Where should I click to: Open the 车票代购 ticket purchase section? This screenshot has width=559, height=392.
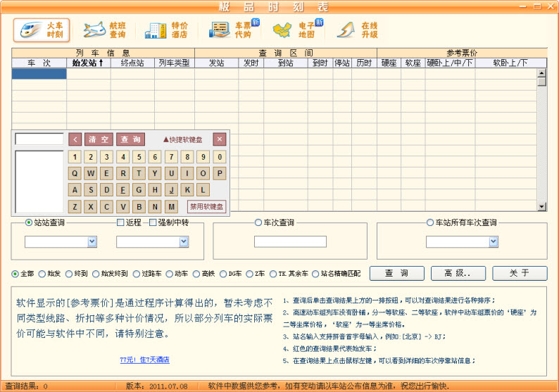pyautogui.click(x=234, y=30)
